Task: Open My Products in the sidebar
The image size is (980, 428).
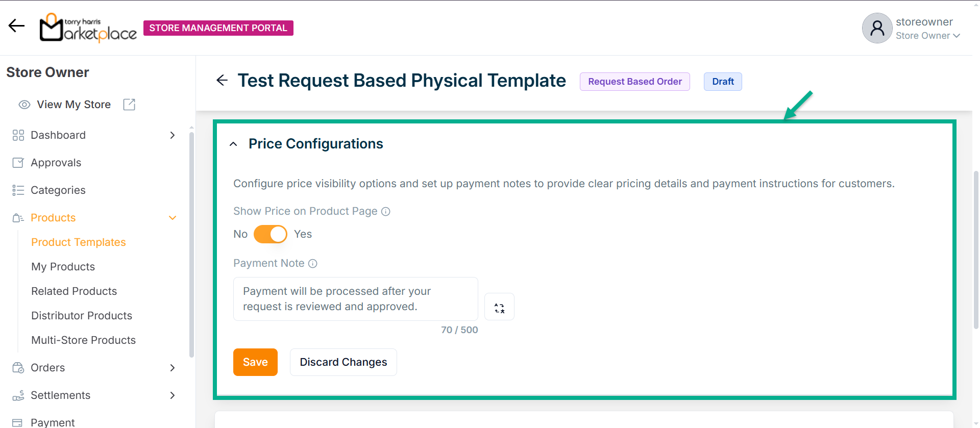Action: click(x=63, y=267)
